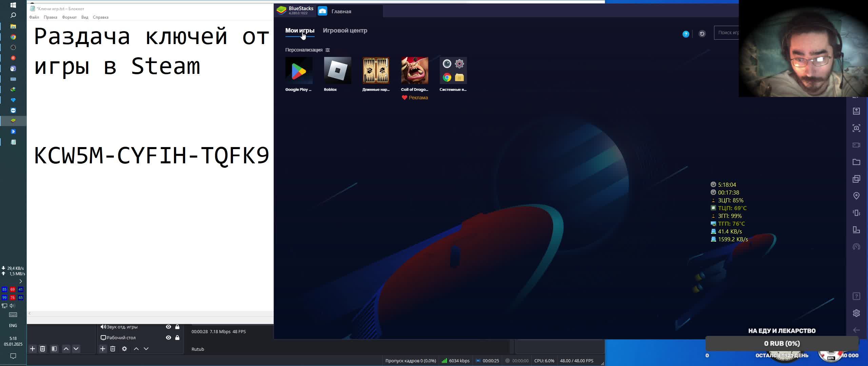Launch Google Play Store app

299,70
